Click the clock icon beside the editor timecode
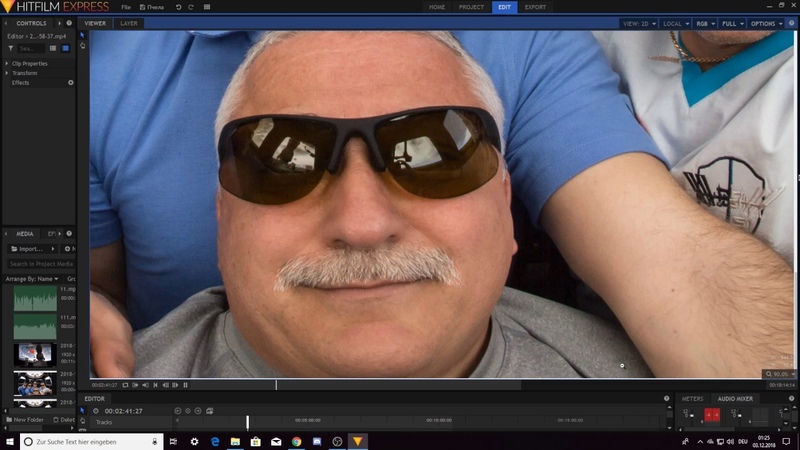 tap(96, 411)
